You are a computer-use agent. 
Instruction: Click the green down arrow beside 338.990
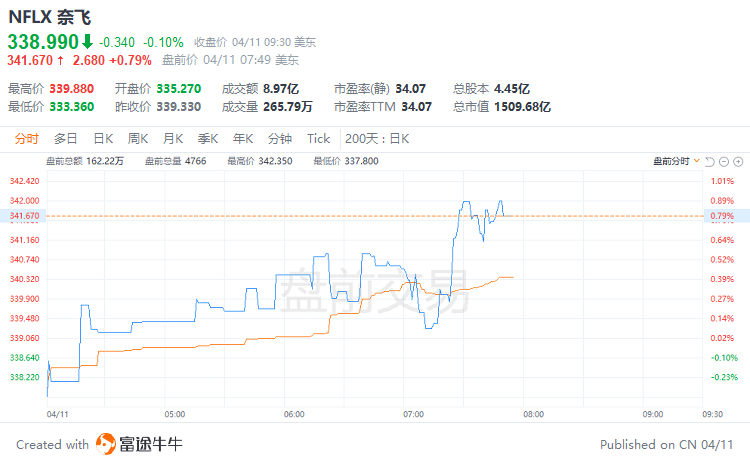coord(87,42)
